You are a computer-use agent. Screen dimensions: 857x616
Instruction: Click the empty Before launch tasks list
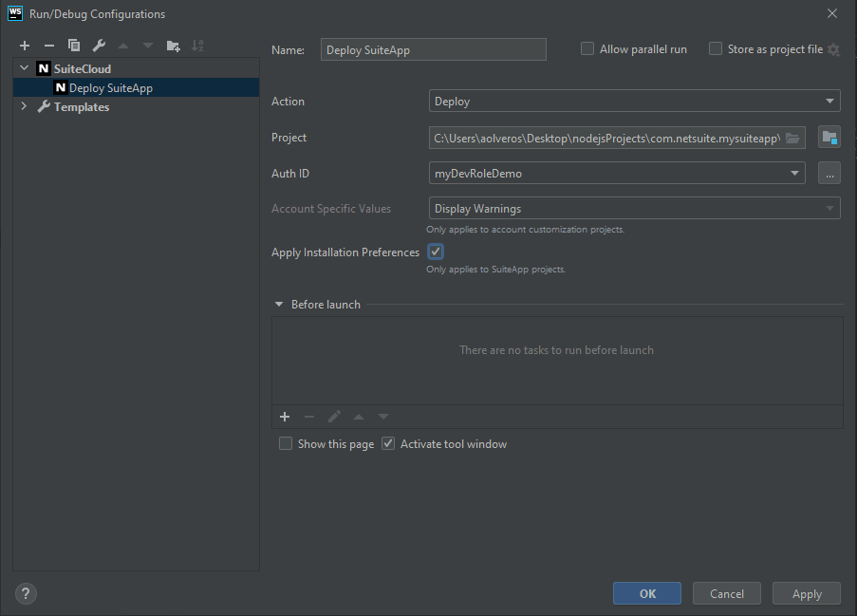click(x=557, y=361)
